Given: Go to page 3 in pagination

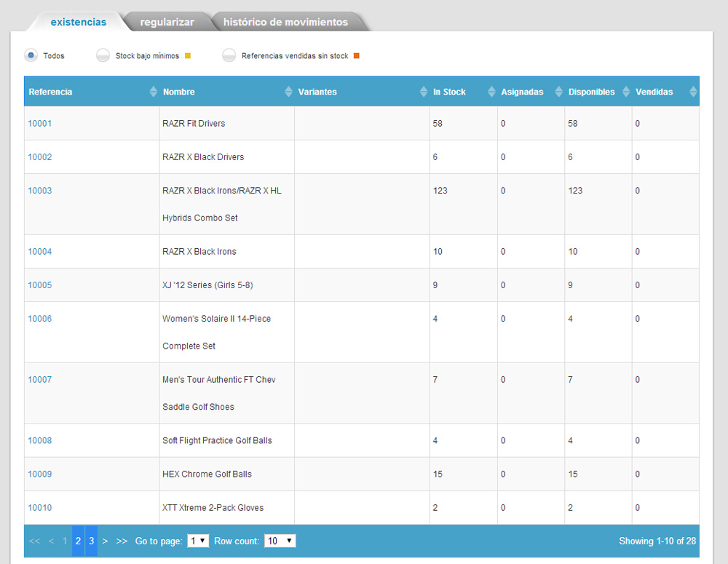Looking at the screenshot, I should tap(92, 541).
